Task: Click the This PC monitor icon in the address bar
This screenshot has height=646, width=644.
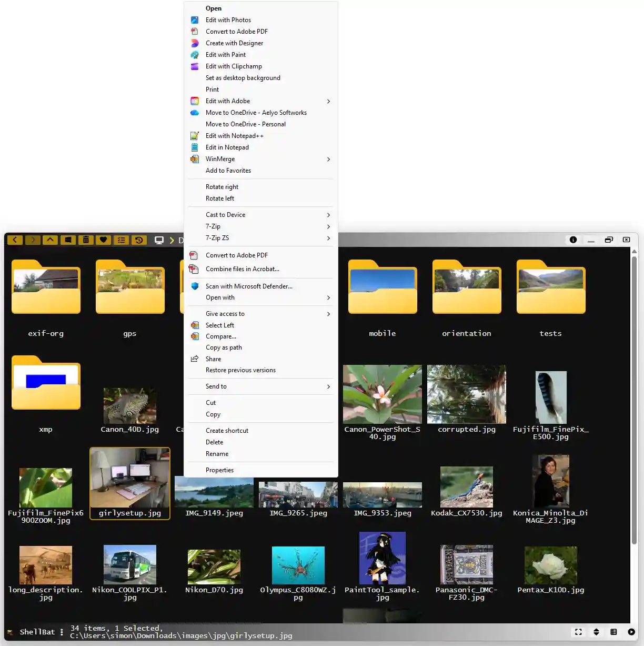Action: 159,240
